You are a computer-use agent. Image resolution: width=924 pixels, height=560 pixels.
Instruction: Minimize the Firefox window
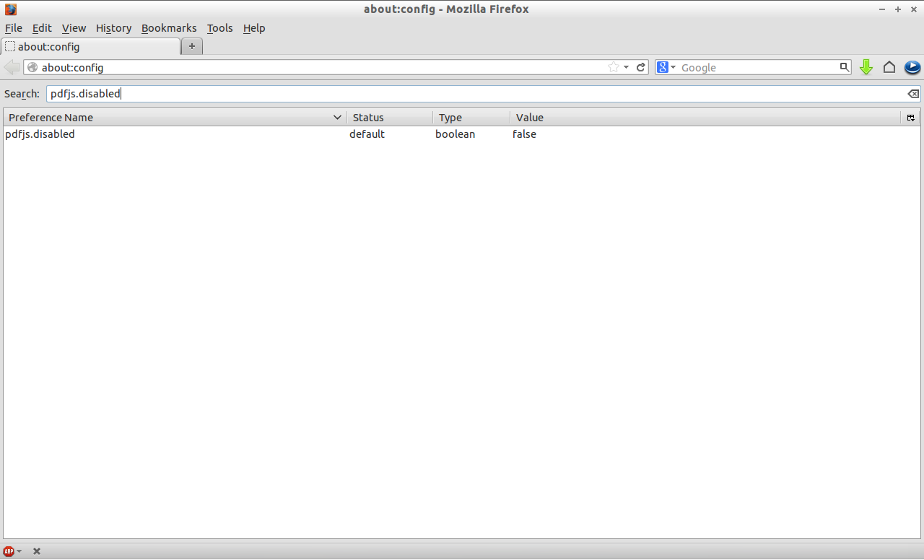coord(883,9)
